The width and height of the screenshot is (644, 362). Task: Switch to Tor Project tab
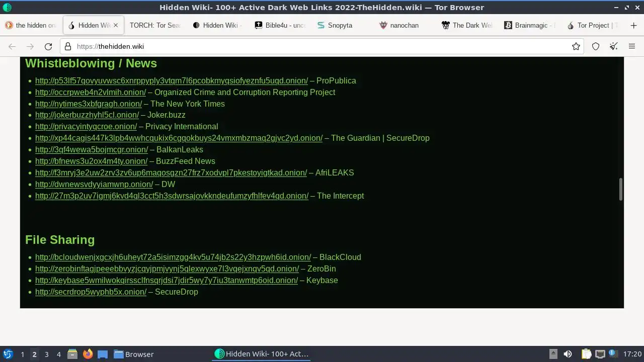[x=592, y=25]
